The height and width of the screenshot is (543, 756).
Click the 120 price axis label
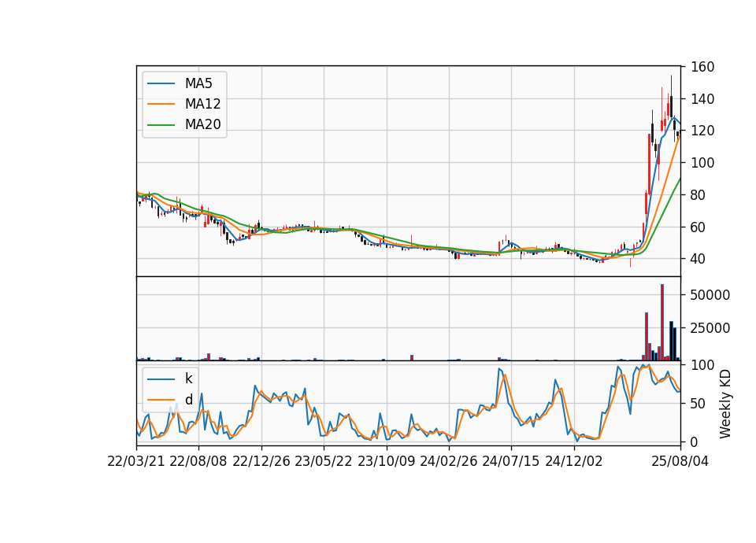(702, 131)
